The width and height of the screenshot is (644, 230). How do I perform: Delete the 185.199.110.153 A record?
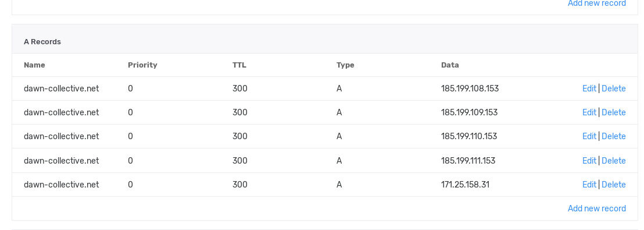(614, 136)
